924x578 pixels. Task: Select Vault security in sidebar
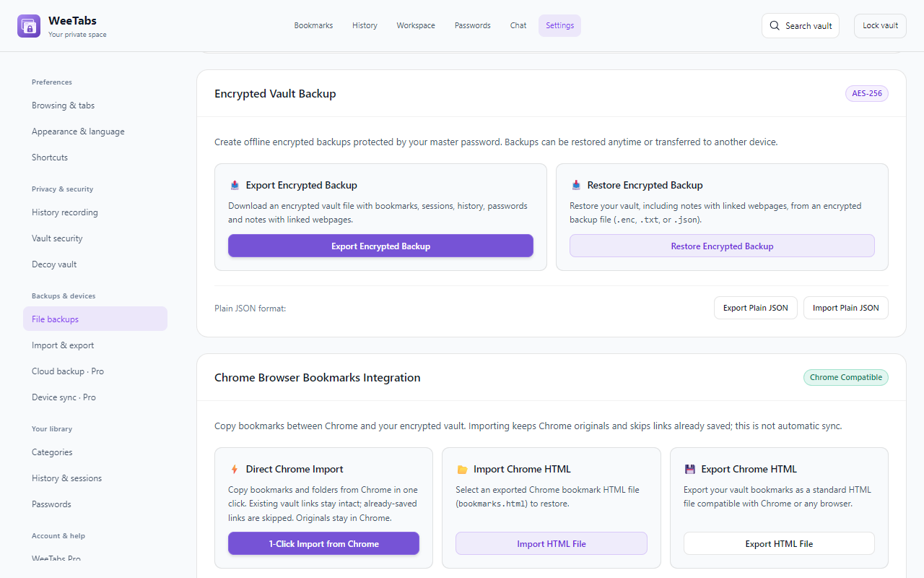(95, 238)
